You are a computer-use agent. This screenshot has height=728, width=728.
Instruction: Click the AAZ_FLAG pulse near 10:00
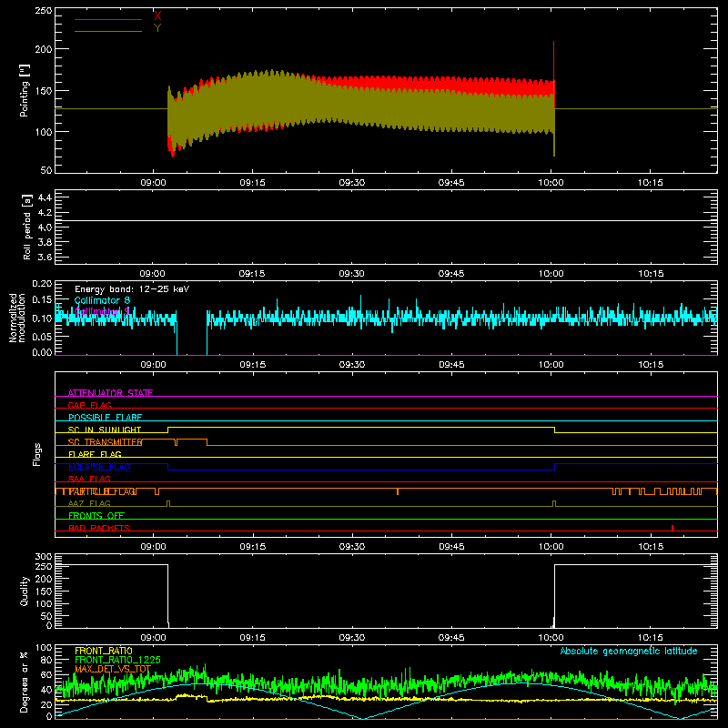point(554,503)
